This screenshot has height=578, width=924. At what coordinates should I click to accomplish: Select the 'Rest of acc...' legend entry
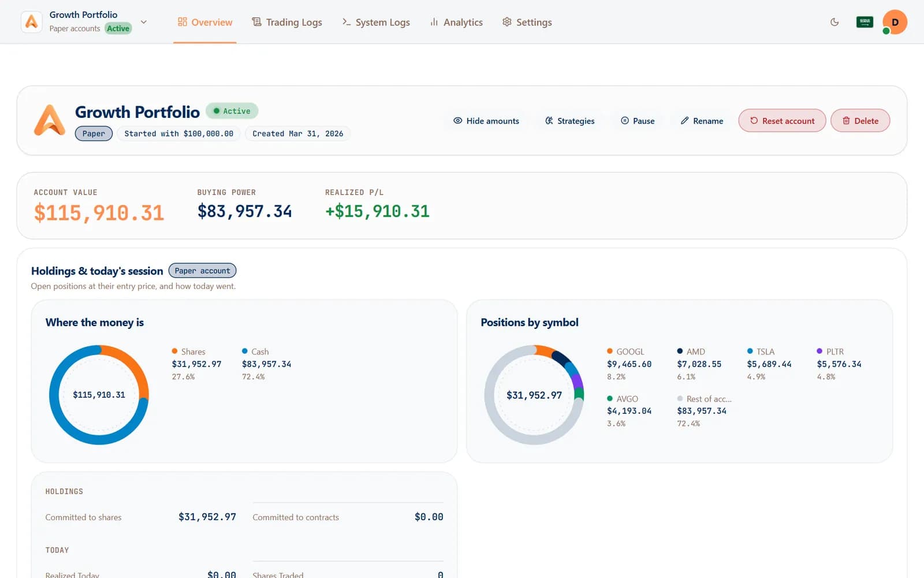[x=704, y=411]
